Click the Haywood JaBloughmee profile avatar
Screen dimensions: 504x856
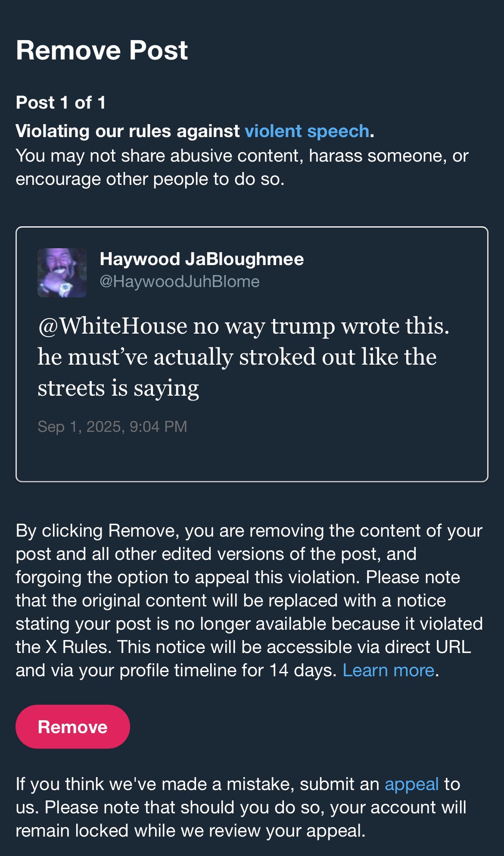coord(62,273)
